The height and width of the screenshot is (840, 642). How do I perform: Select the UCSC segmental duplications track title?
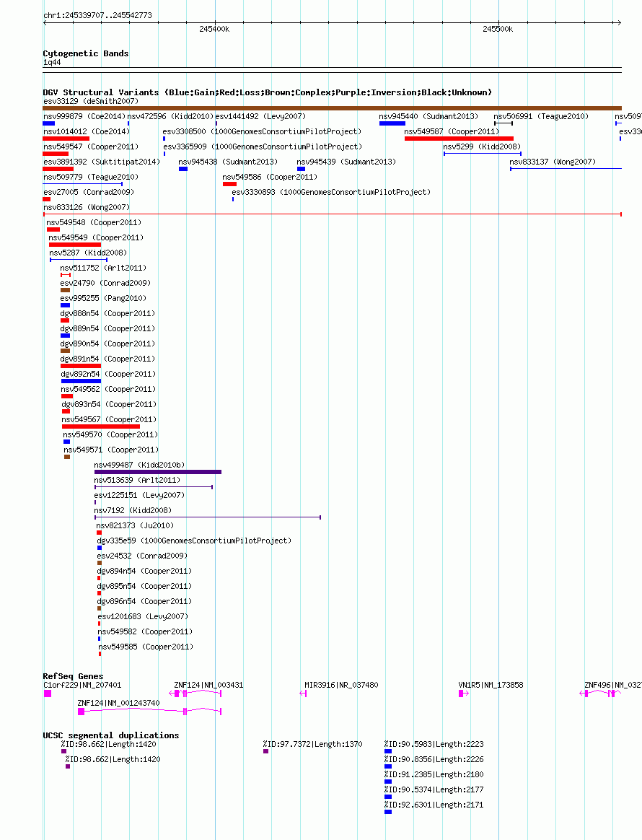pyautogui.click(x=111, y=735)
